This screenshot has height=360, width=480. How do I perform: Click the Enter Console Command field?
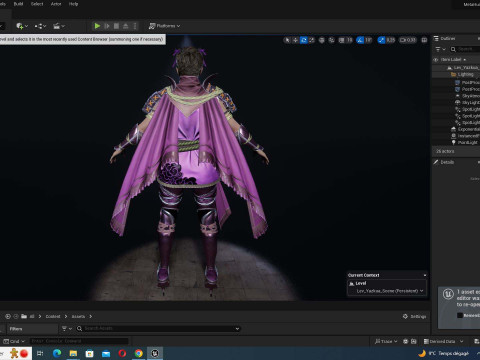coord(79,341)
